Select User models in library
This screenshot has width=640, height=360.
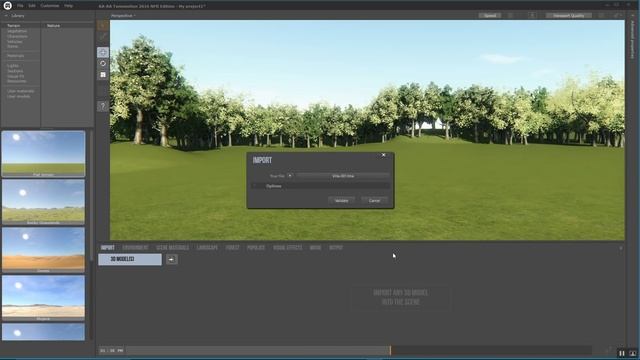pyautogui.click(x=18, y=96)
